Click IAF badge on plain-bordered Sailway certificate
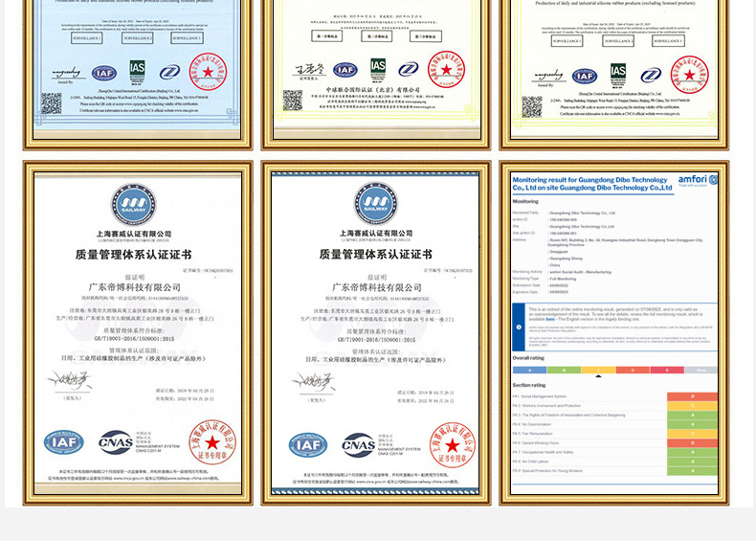The image size is (756, 541). [64, 442]
